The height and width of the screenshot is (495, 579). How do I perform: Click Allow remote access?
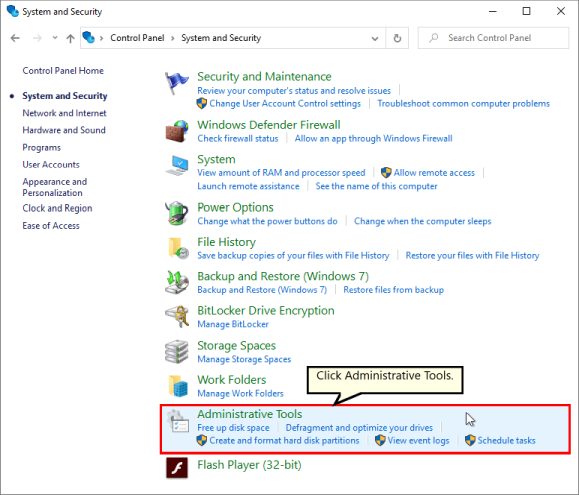(x=434, y=173)
